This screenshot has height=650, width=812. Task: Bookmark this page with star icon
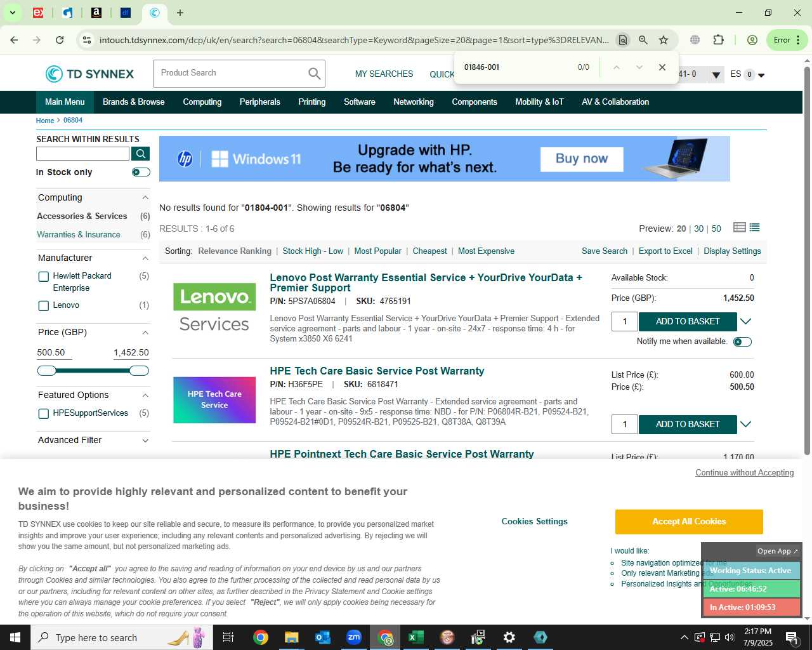pos(664,40)
